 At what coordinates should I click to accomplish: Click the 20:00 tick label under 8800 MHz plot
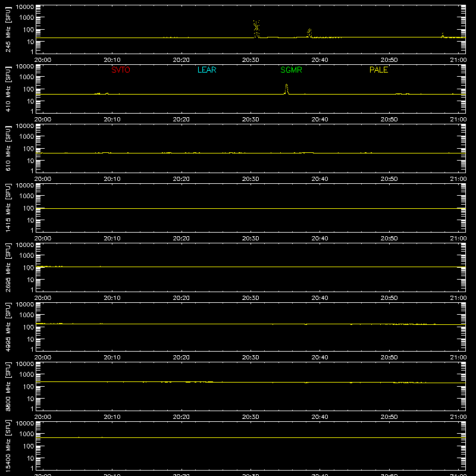43,417
